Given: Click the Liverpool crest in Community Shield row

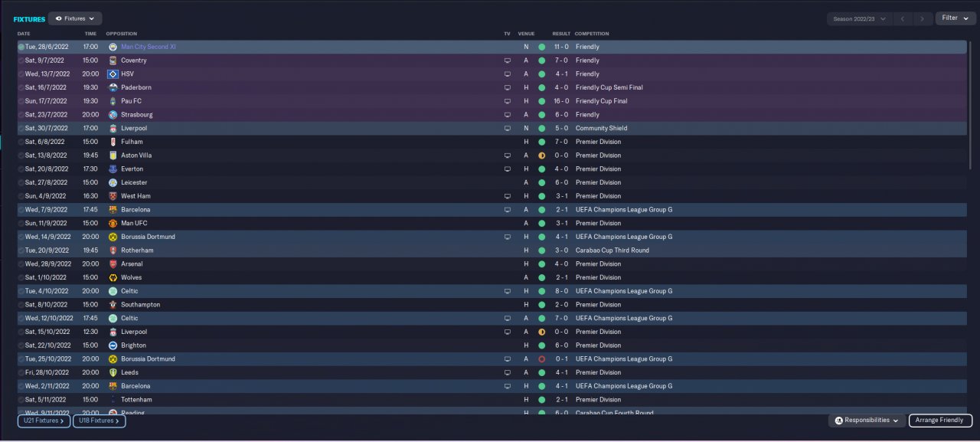Looking at the screenshot, I should [x=113, y=128].
